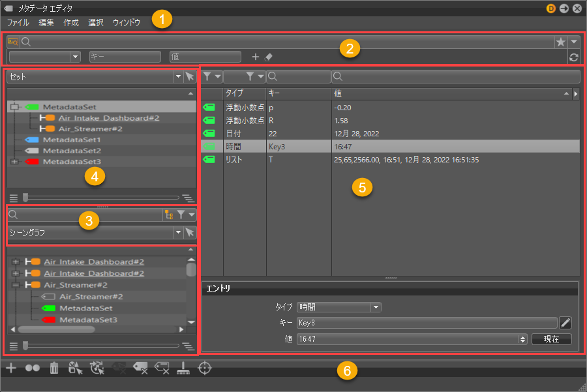The image size is (587, 392).
Task: Click the duplicate icon with two circles
Action: (x=33, y=368)
